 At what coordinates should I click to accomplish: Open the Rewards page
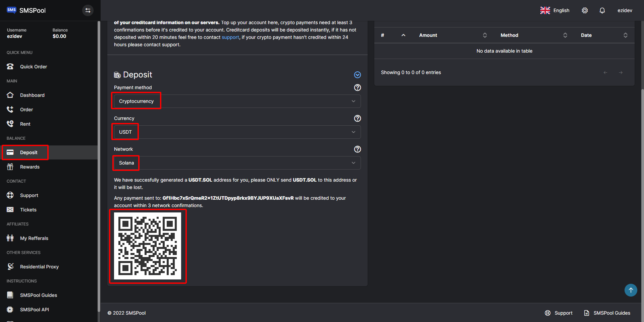[x=30, y=167]
